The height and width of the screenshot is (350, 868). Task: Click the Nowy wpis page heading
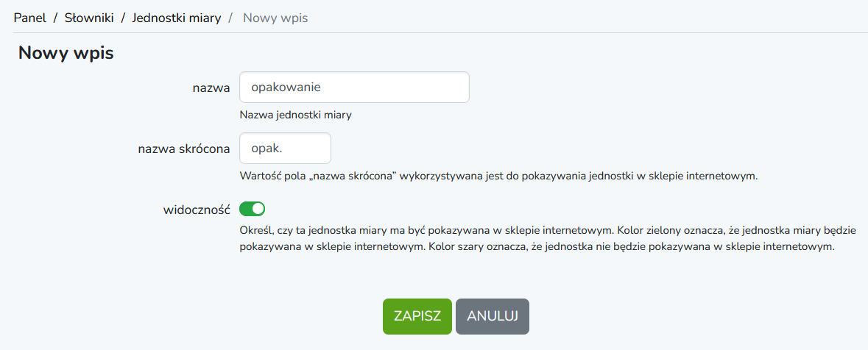[x=66, y=53]
